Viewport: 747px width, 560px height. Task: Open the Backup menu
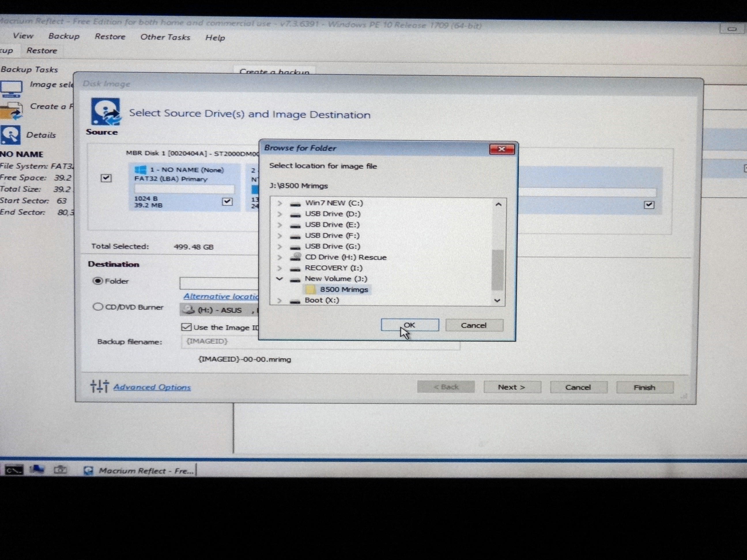[x=64, y=36]
